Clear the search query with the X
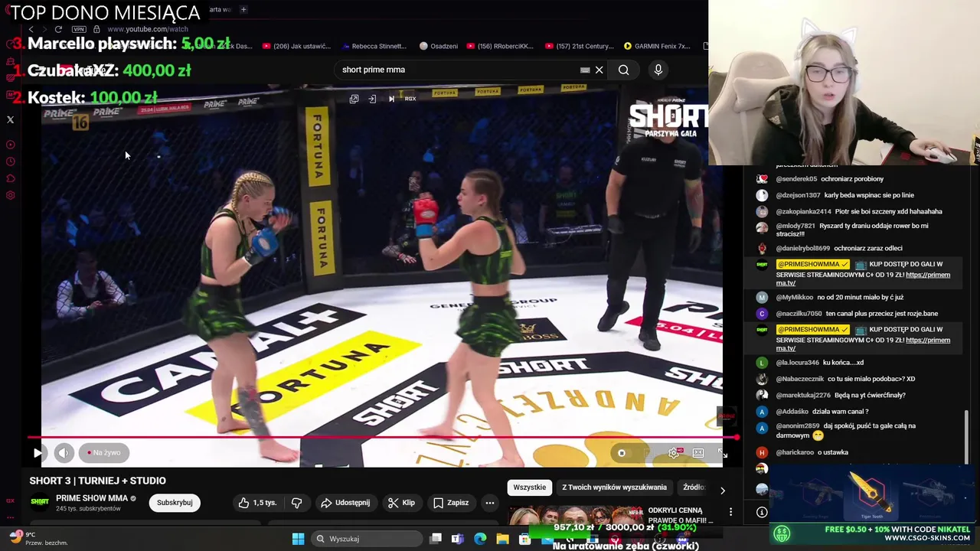Screen dimensions: 980x551 [x=599, y=70]
